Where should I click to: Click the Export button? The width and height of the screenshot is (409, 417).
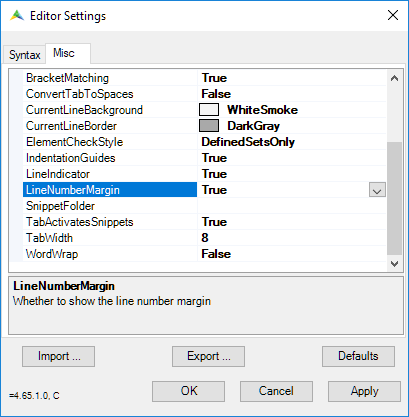point(208,356)
